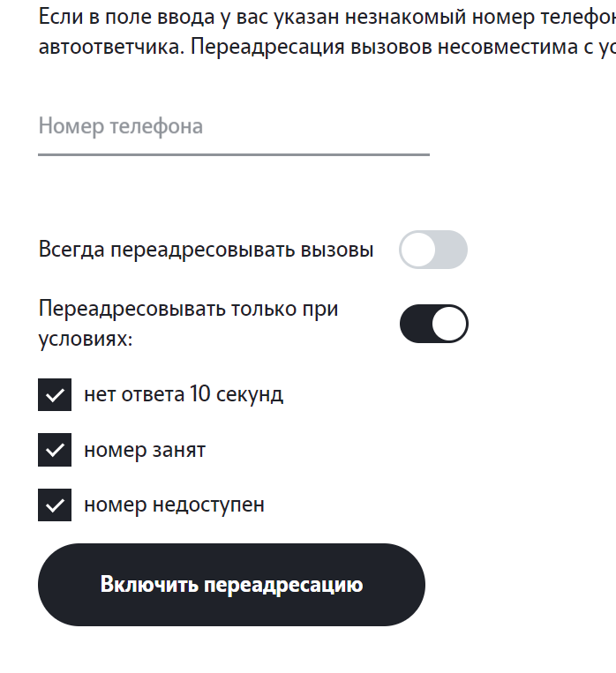Screen dimensions: 616x673
Task: Click the "Переадресовывать только при условиях:" label
Action: (x=188, y=323)
